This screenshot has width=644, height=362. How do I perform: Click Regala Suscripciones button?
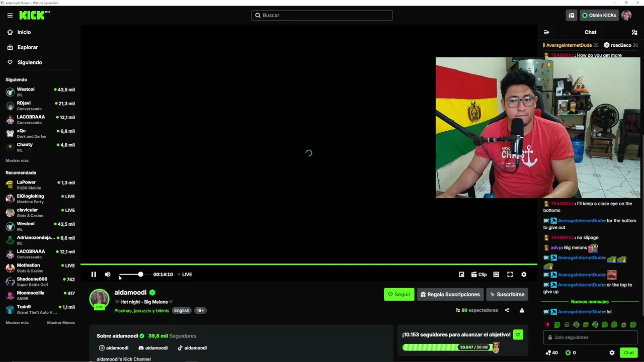[x=450, y=295]
